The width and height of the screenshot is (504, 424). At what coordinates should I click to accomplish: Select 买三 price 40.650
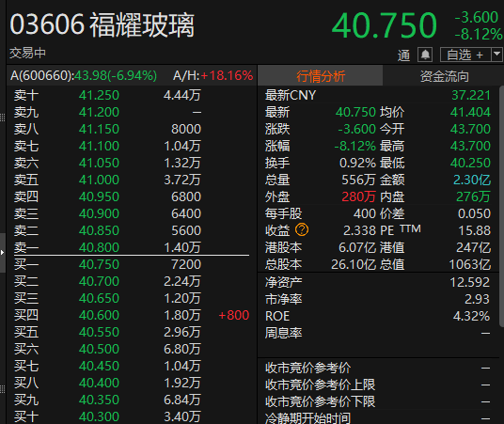click(x=99, y=298)
